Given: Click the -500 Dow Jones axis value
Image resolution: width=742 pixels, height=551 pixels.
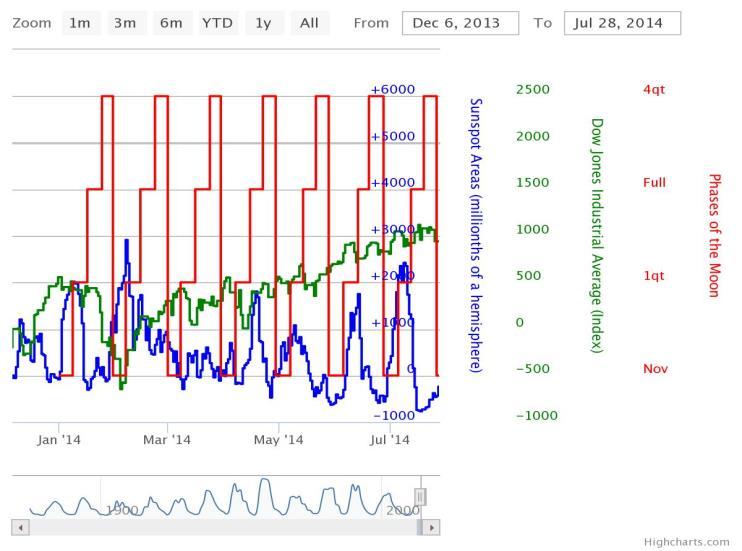Looking at the screenshot, I should click(x=533, y=369).
